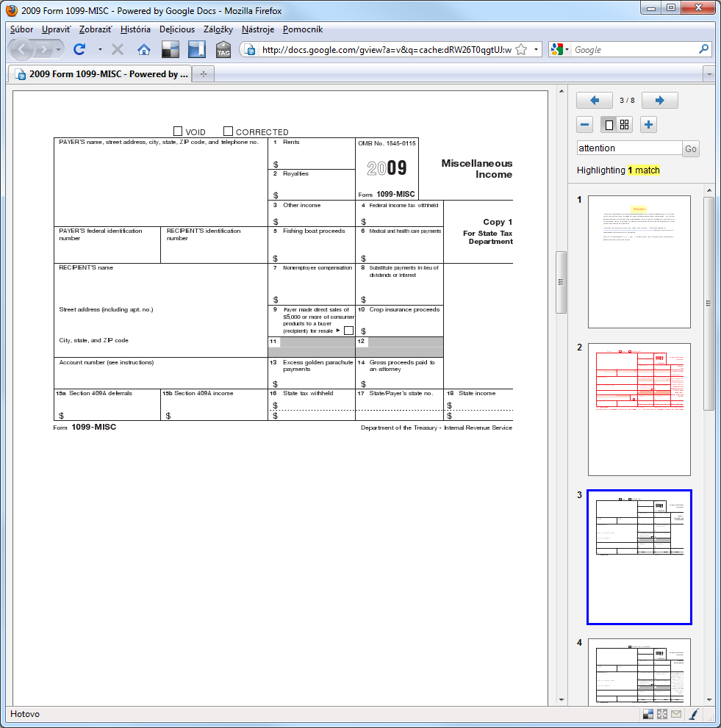Check the CORRECTED checkbox
Image resolution: width=721 pixels, height=728 pixels.
pyautogui.click(x=228, y=131)
